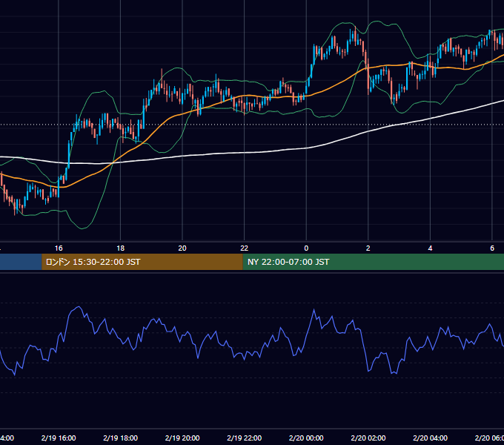Click the NY 22:00-07:00 JST session bar
Screen dimensions: 504x445
pos(373,262)
